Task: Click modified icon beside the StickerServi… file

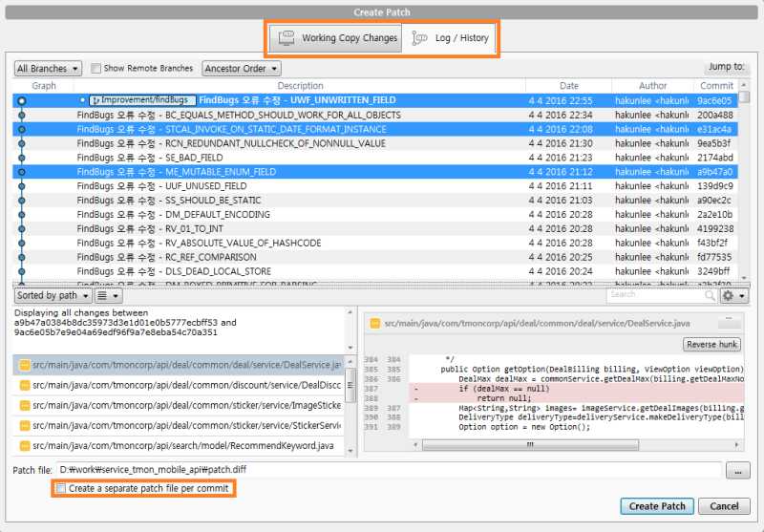Action: tap(25, 426)
